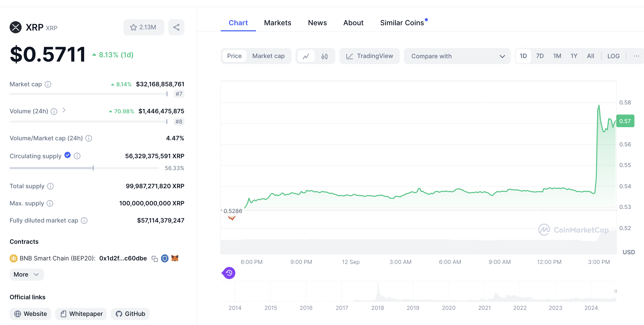Select the All time range
644x325 pixels.
[x=591, y=56]
